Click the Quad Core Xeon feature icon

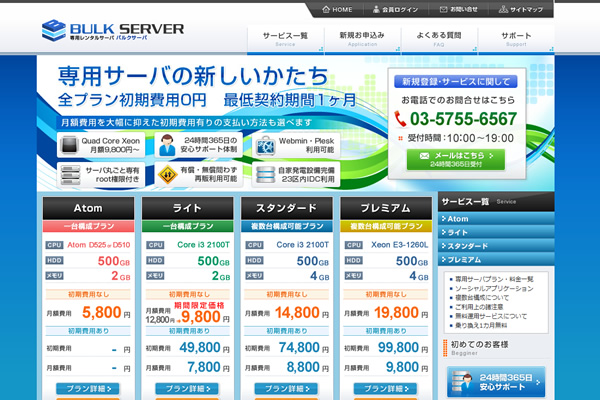pyautogui.click(x=69, y=145)
